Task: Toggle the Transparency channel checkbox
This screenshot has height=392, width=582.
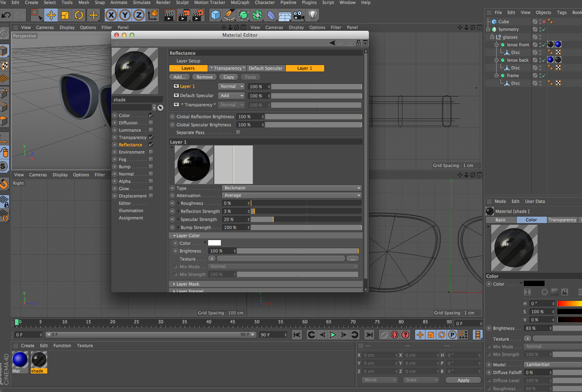Action: coord(151,137)
